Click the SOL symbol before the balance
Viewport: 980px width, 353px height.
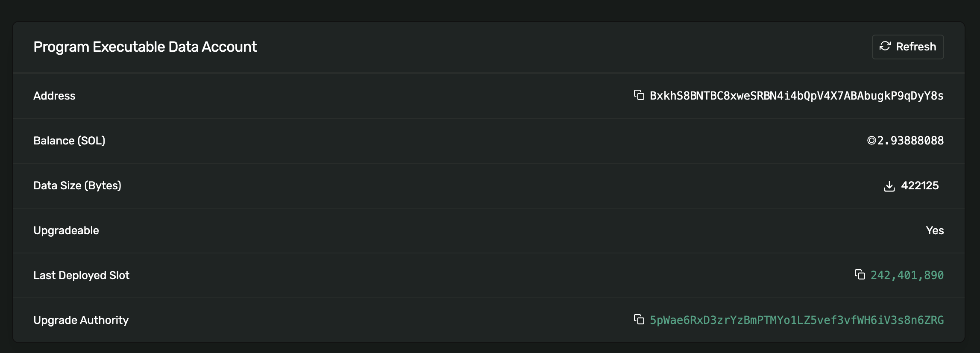[871, 141]
